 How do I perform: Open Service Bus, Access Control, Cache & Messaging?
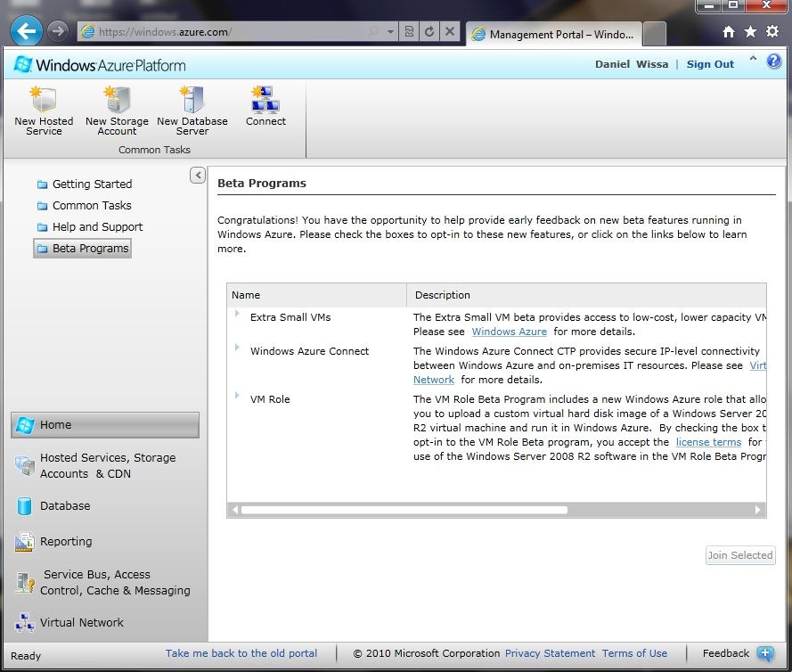point(115,583)
